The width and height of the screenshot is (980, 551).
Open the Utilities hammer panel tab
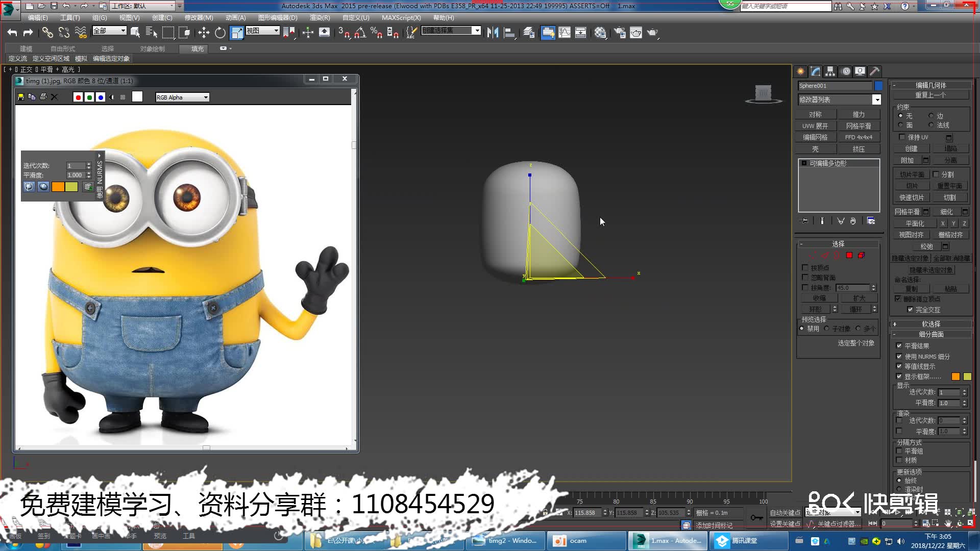pos(875,71)
